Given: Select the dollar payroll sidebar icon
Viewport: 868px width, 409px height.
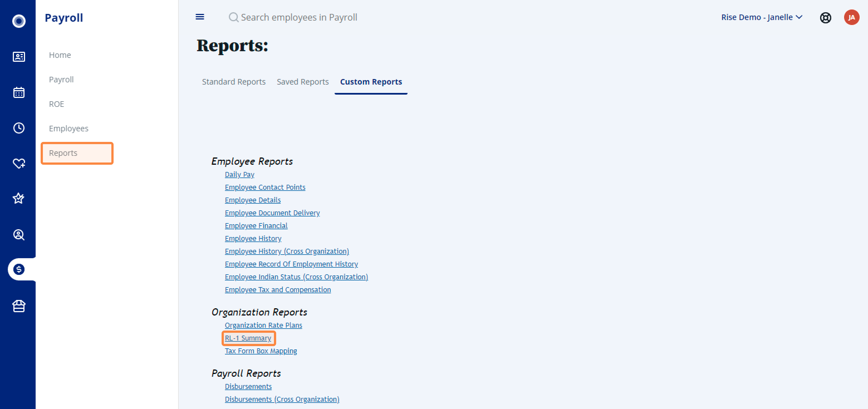Looking at the screenshot, I should point(19,269).
